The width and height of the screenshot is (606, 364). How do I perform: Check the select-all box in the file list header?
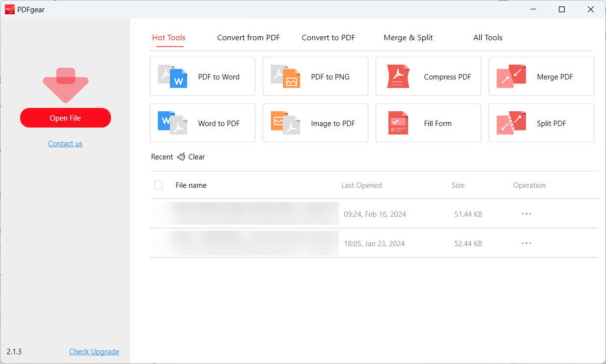(158, 185)
